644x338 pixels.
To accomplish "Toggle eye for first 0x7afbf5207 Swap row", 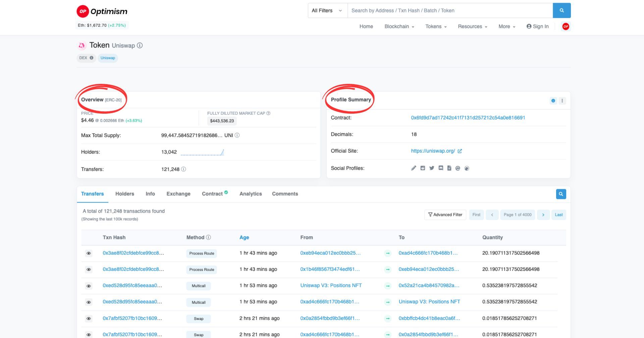I will click(89, 319).
